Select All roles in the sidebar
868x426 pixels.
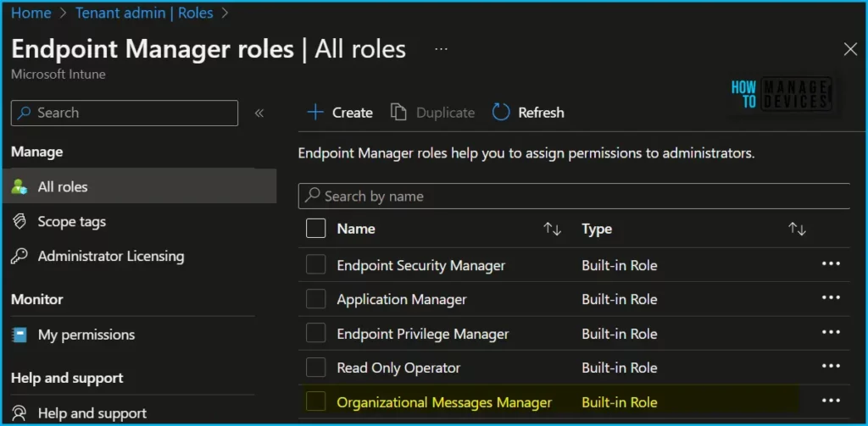138,187
